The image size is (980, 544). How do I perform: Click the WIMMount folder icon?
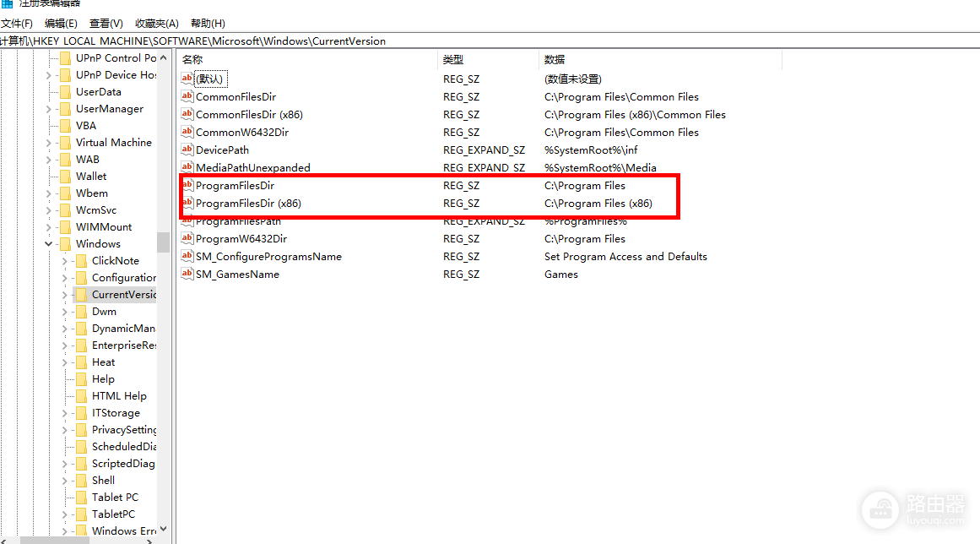(65, 227)
